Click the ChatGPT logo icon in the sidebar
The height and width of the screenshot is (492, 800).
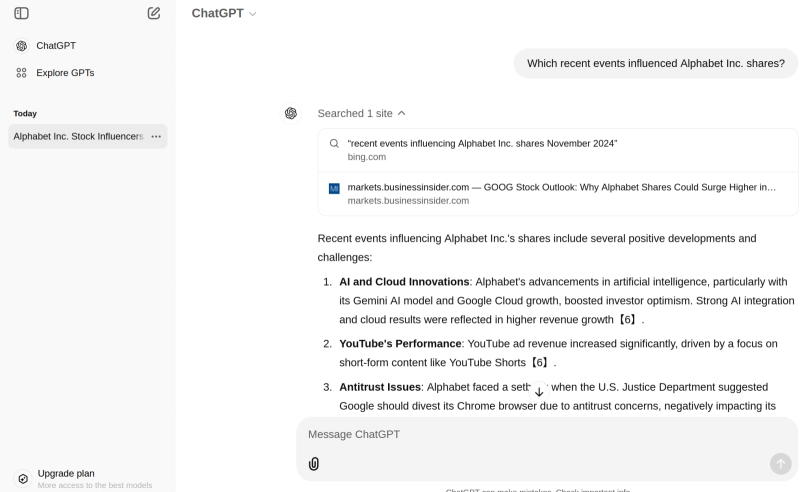22,46
